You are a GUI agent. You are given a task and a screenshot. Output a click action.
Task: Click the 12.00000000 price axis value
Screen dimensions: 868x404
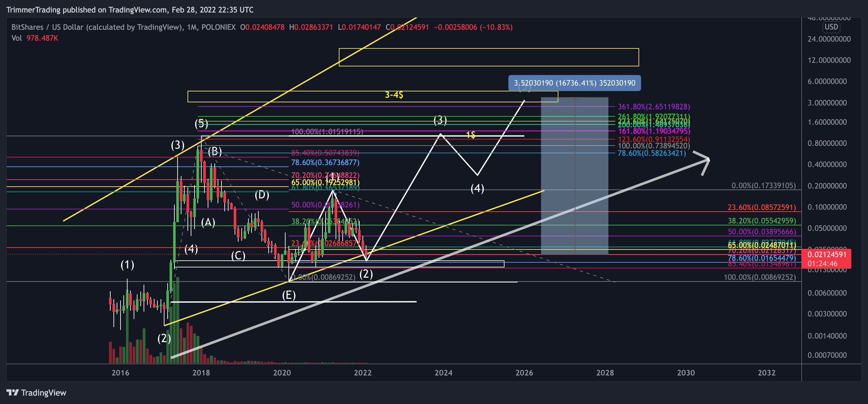[829, 60]
